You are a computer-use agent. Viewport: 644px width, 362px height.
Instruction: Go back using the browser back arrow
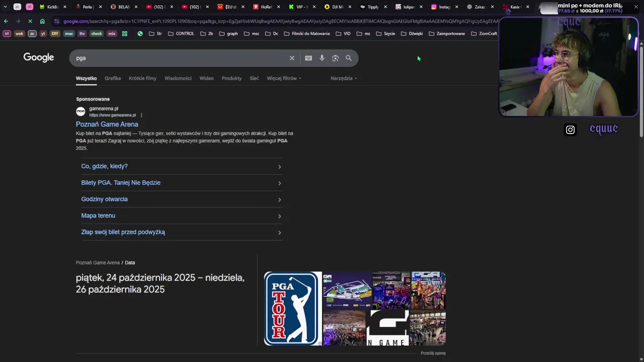6,21
